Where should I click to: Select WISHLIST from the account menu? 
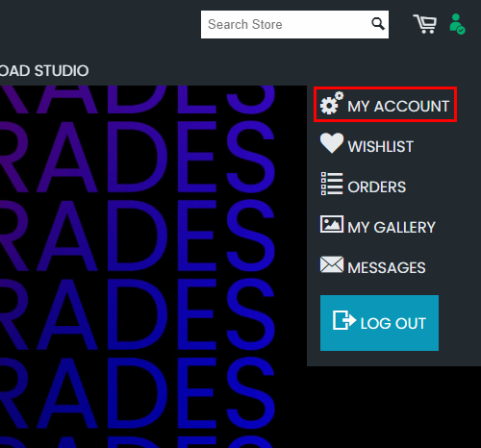click(380, 146)
